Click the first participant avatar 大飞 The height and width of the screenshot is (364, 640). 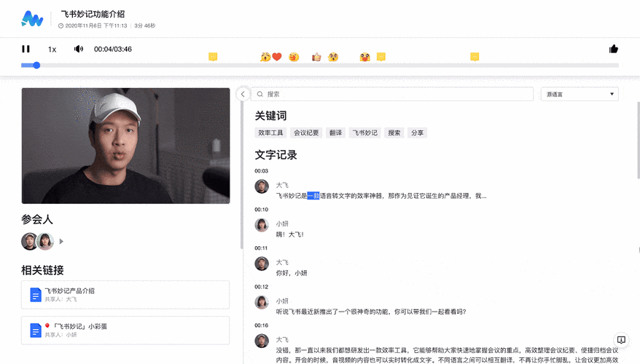[29, 241]
